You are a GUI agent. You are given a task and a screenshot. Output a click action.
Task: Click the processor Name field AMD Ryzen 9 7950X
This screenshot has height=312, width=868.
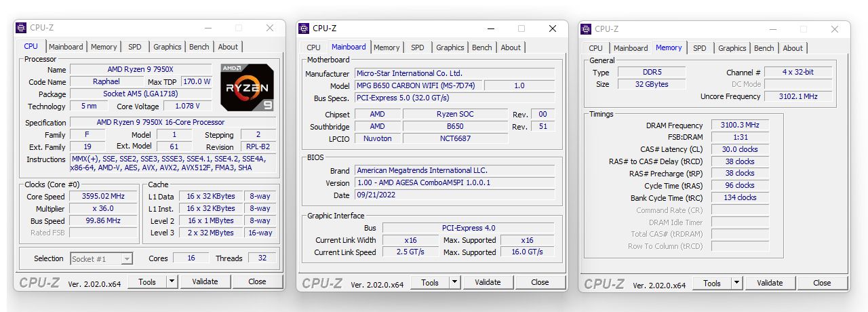[x=141, y=70]
